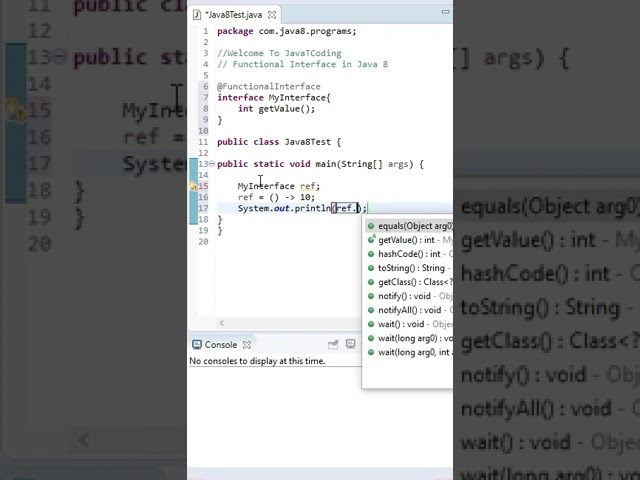
Task: Click the @FunctionalInterface annotation on line 6
Action: [x=269, y=87]
